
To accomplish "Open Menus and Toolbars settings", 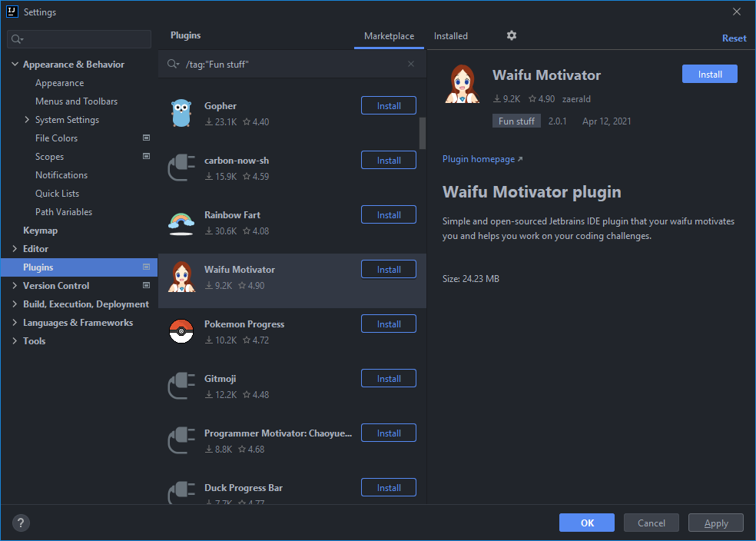I will click(x=76, y=101).
